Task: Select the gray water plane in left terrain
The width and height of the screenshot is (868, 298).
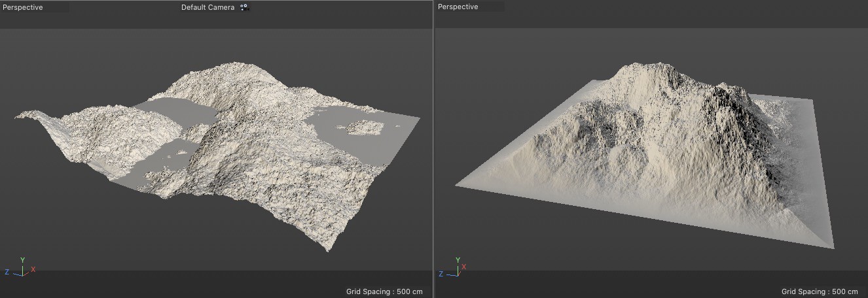Action: click(175, 111)
